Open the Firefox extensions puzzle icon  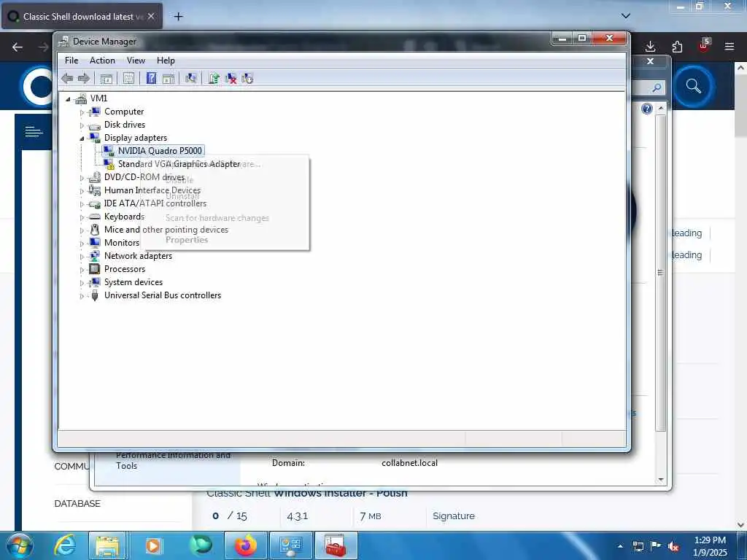pos(677,47)
